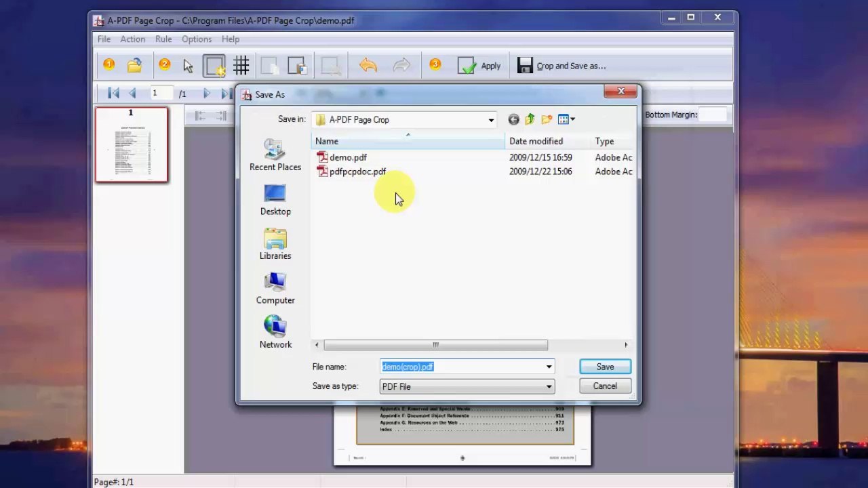Open the Rule menu
868x488 pixels.
click(163, 39)
